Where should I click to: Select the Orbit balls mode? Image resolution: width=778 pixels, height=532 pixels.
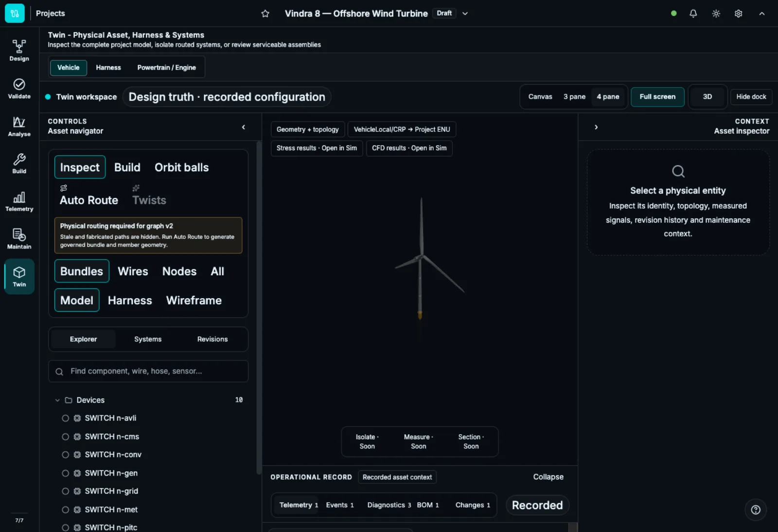point(181,167)
